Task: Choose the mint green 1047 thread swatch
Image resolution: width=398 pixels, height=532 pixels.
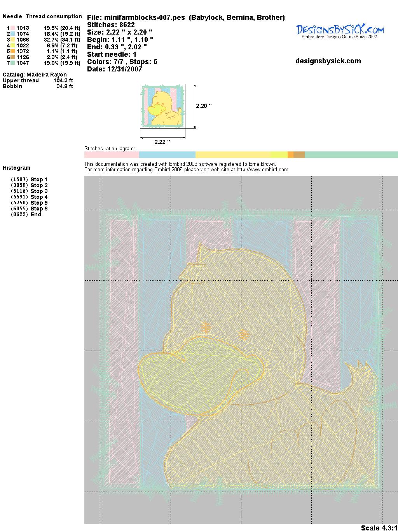Action: pos(13,63)
